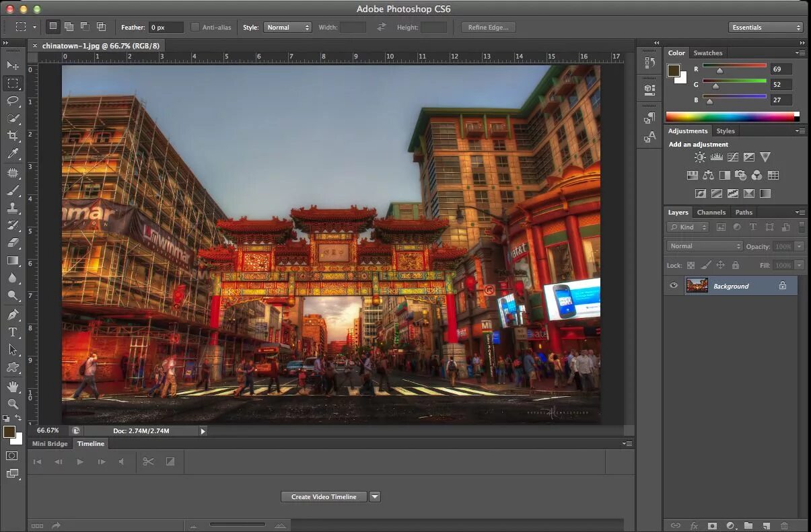Hide the Background layer visibility
811x532 pixels.
(674, 286)
